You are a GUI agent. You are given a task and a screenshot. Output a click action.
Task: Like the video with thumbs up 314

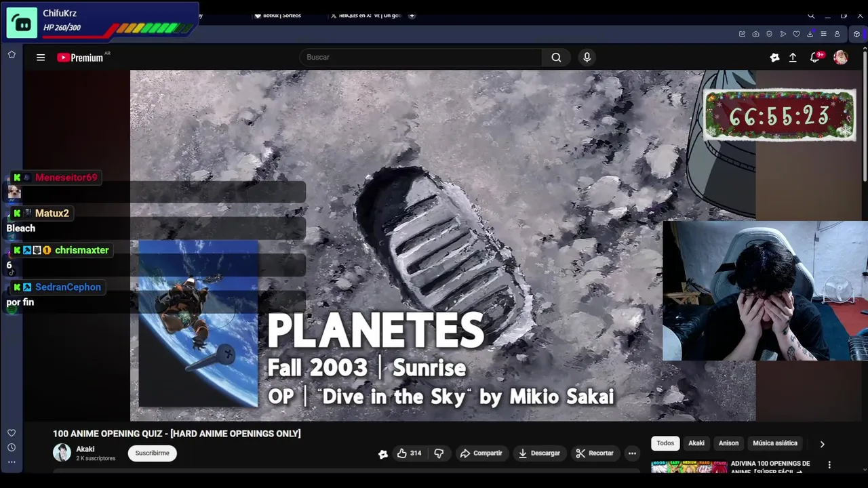pyautogui.click(x=409, y=453)
